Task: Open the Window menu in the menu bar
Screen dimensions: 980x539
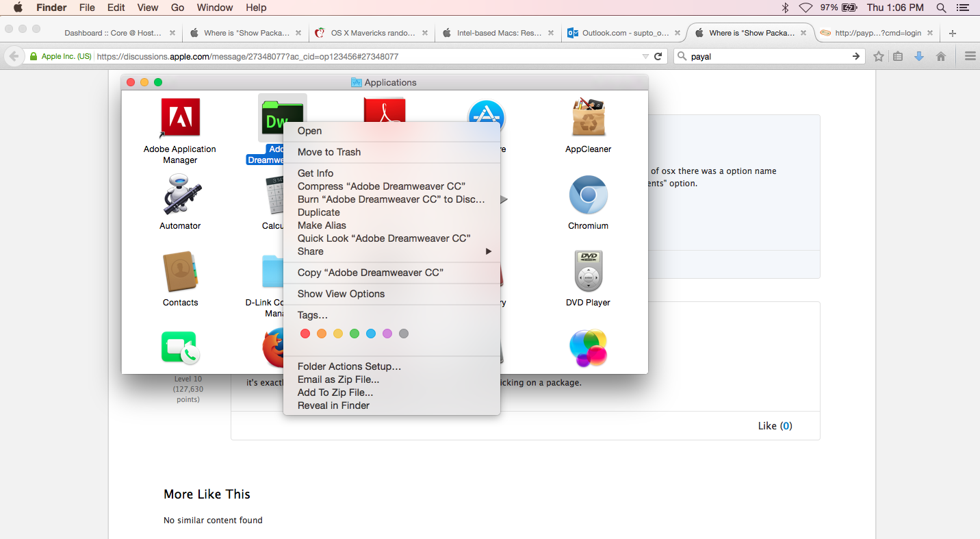Action: tap(215, 8)
